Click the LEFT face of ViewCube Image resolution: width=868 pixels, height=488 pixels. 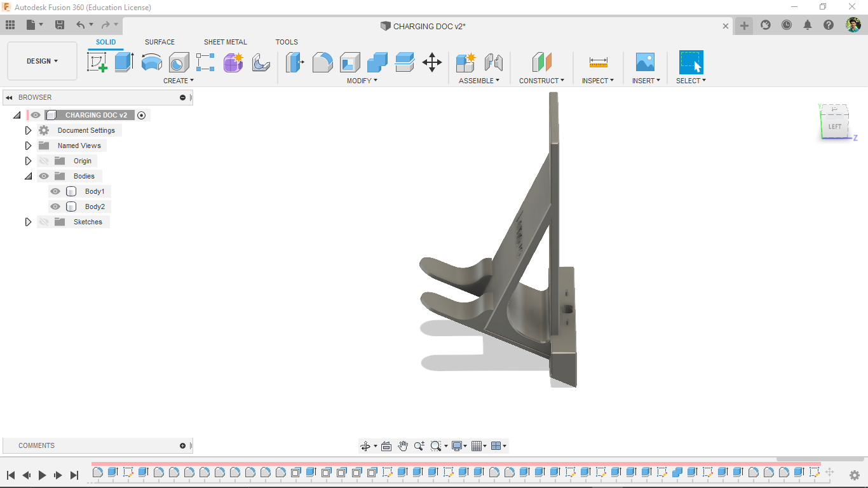[x=834, y=126]
